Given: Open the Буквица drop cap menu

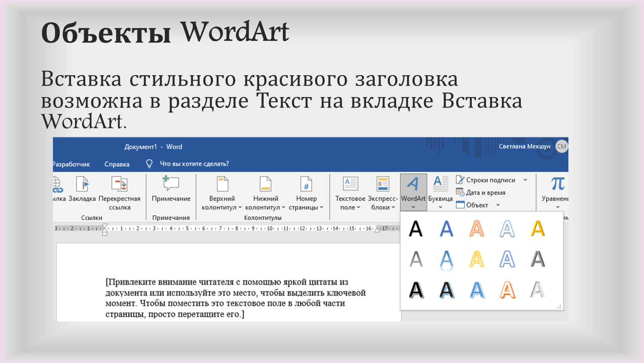Looking at the screenshot, I should [x=440, y=192].
